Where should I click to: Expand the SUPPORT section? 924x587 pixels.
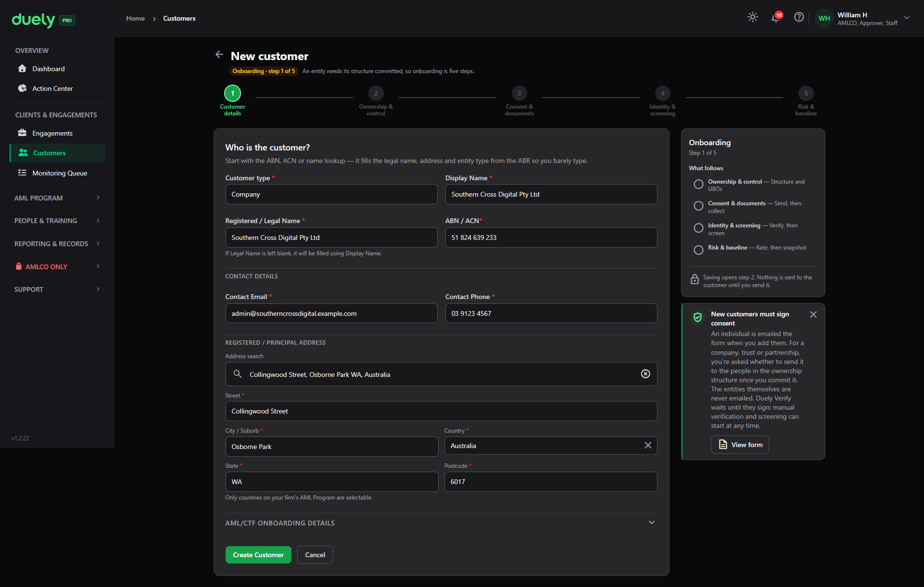point(57,289)
